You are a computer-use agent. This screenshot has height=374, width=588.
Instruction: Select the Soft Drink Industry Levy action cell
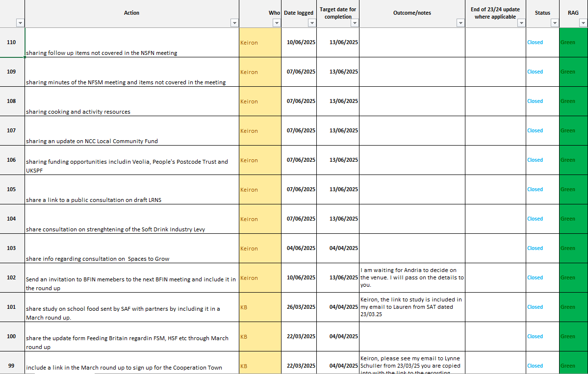point(132,219)
